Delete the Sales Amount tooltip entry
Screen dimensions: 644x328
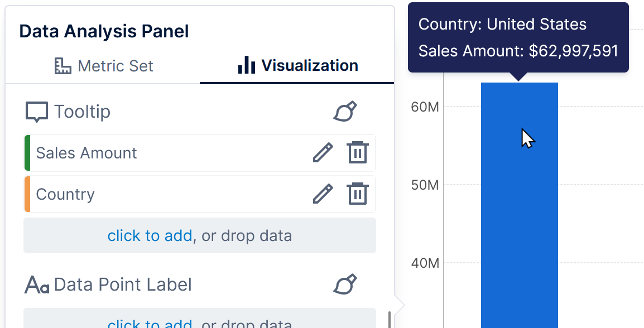tap(357, 153)
